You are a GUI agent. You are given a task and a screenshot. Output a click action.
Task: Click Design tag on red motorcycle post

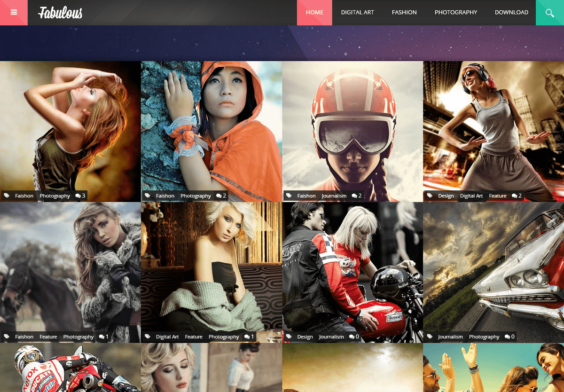click(x=305, y=337)
